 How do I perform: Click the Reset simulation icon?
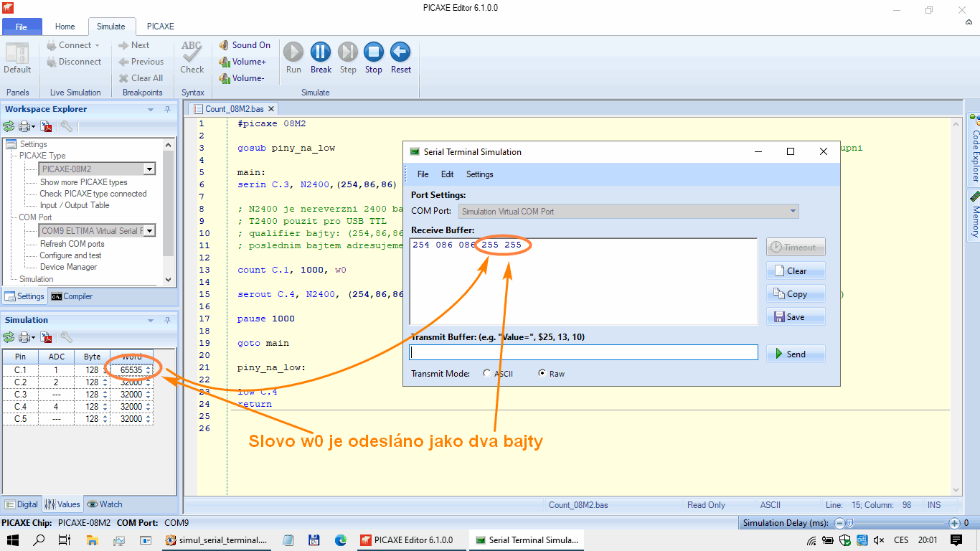(400, 52)
